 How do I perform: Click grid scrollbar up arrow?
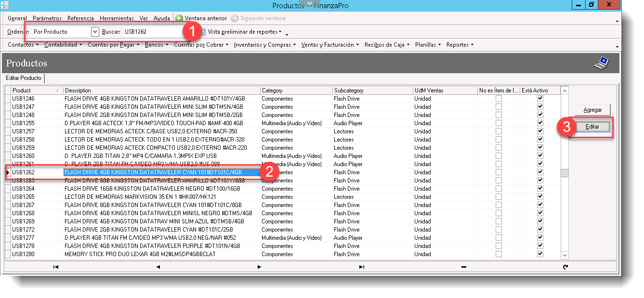point(565,91)
